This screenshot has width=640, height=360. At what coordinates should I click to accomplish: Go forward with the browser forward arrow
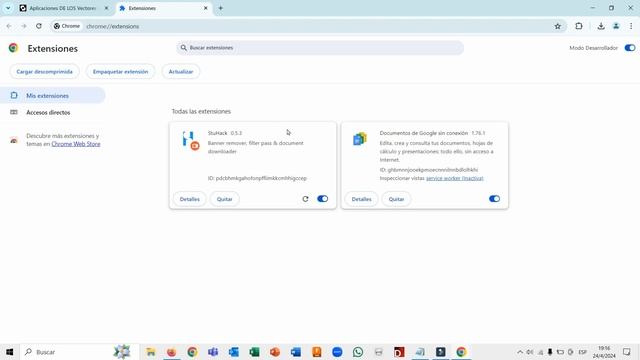[24, 26]
